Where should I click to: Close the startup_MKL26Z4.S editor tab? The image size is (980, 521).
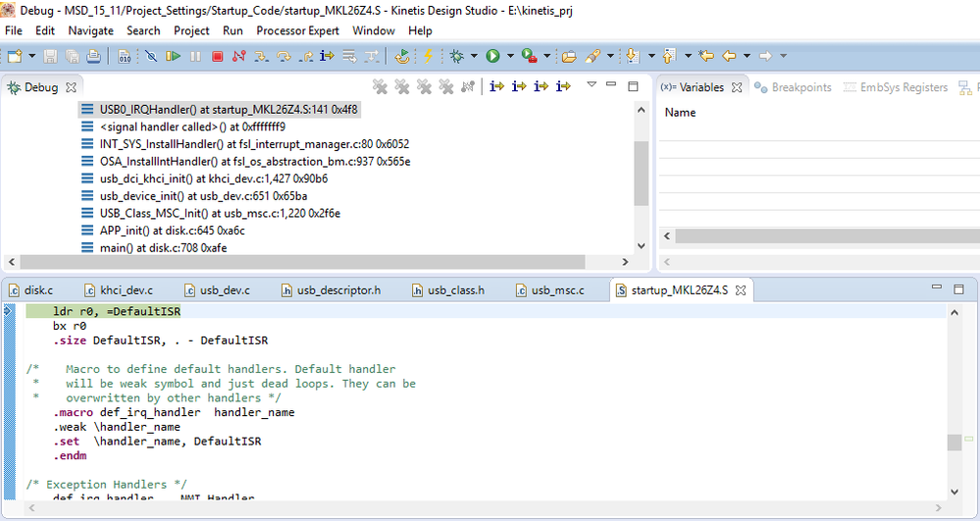click(x=741, y=290)
